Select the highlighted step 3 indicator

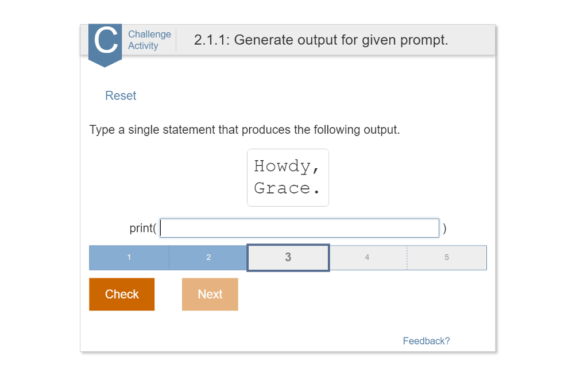coord(288,257)
